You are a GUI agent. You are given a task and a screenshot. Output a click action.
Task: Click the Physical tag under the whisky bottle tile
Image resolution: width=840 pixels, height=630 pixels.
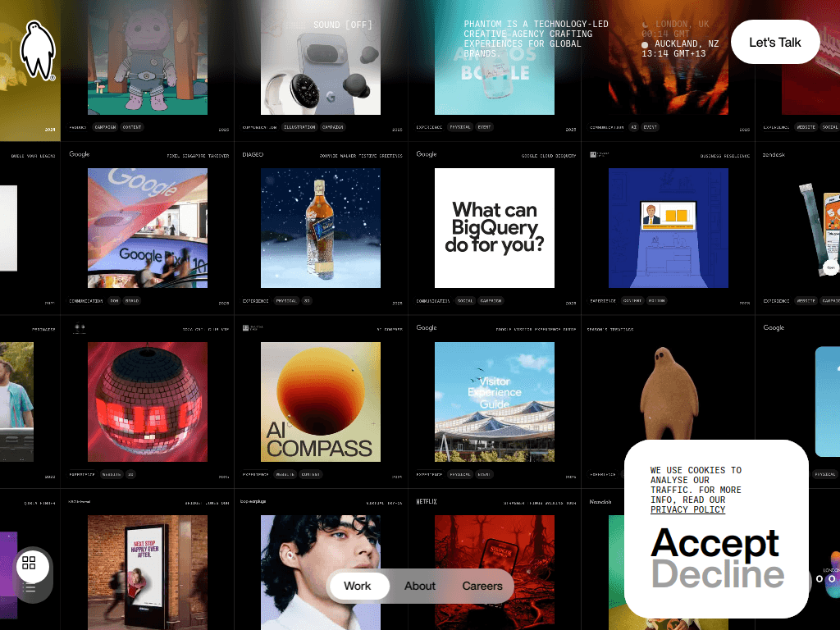coord(286,301)
